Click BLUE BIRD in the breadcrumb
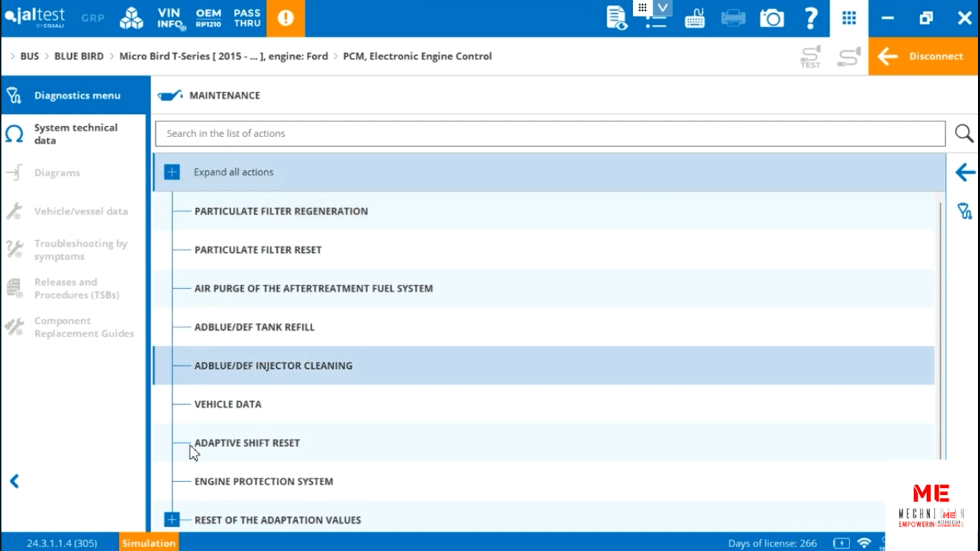 (79, 56)
